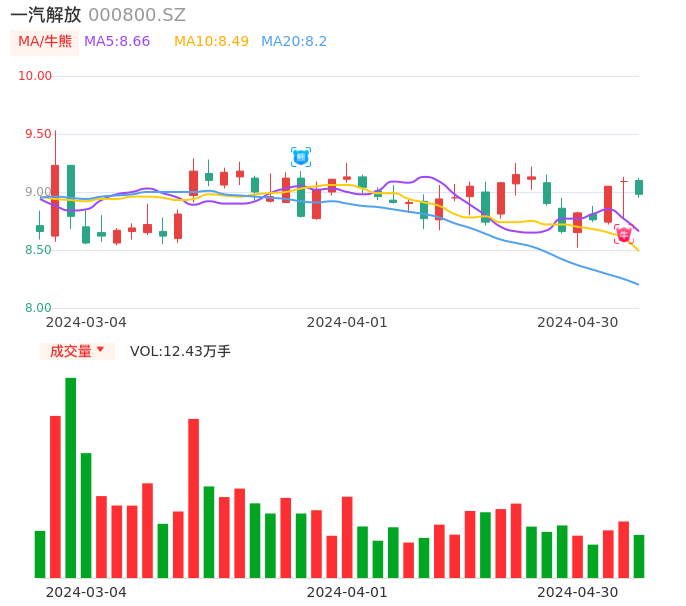Toggle the MA/牛熊 indicator button

point(45,42)
